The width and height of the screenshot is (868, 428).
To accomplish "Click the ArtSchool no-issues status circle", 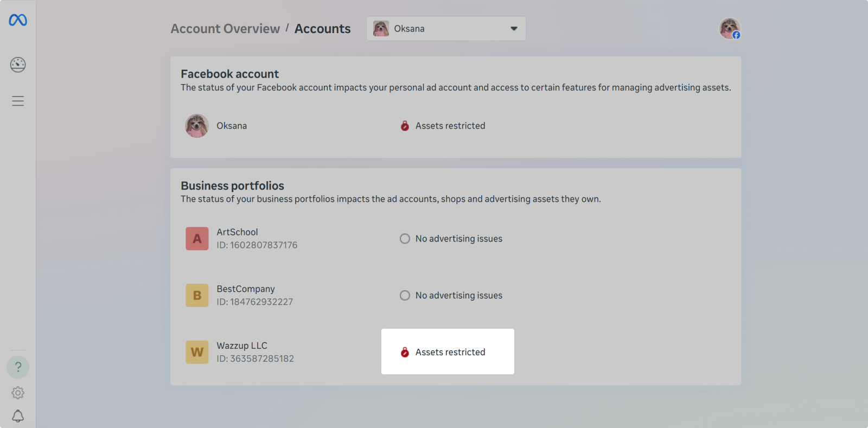I will pyautogui.click(x=405, y=239).
